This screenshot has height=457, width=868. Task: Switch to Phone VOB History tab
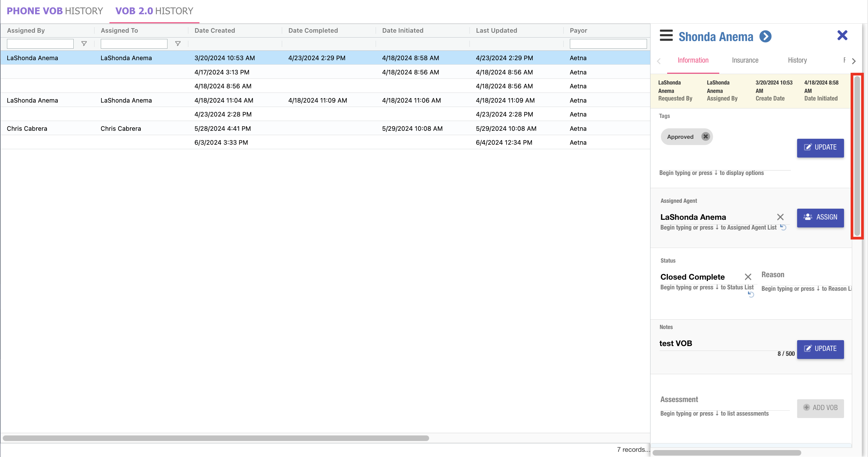pos(55,11)
